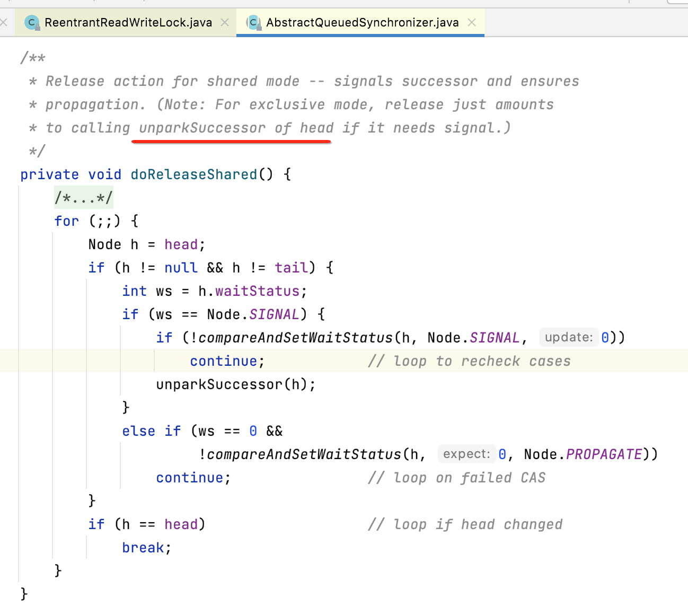Screen dimensions: 688x616
Task: Click the 'loop on failed CAS' comment
Action: click(457, 478)
